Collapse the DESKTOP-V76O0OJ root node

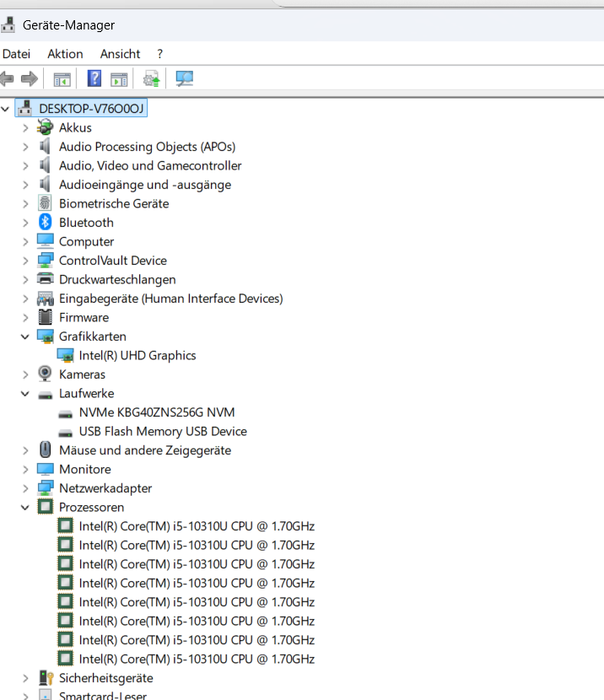[5, 109]
